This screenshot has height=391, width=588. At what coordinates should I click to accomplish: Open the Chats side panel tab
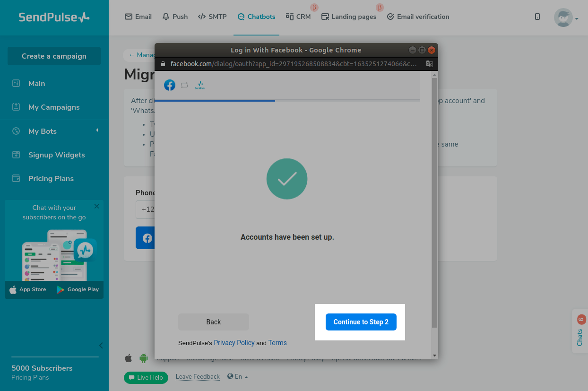click(x=581, y=331)
